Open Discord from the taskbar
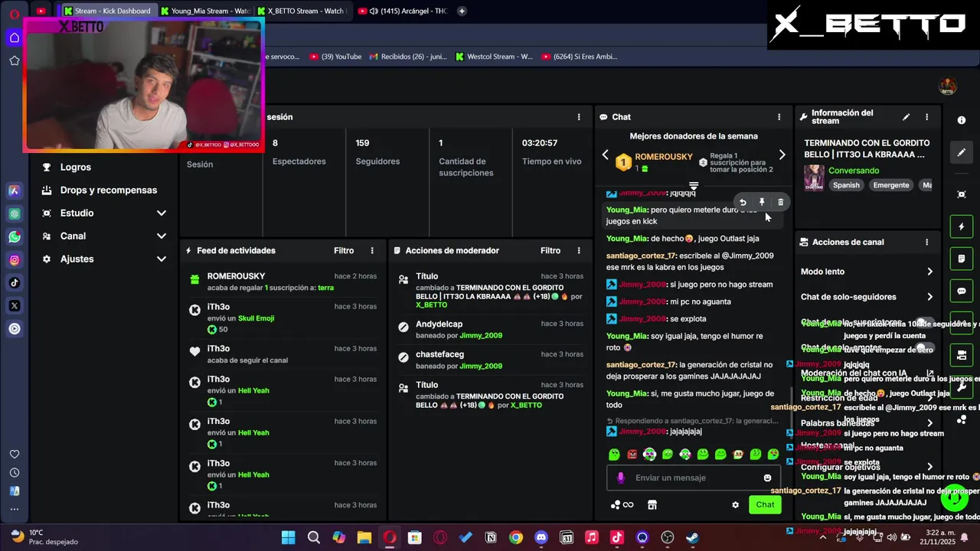Image resolution: width=980 pixels, height=551 pixels. [x=541, y=537]
